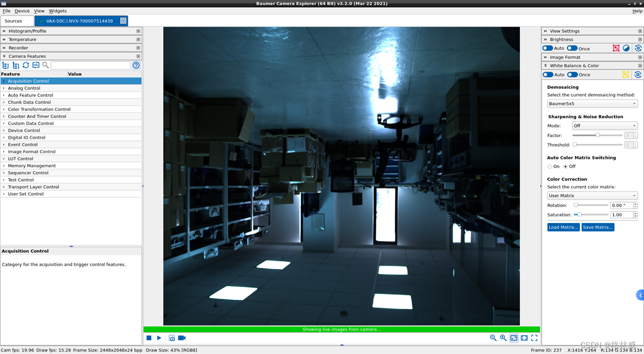Click the Save Matrix button

coord(598,227)
